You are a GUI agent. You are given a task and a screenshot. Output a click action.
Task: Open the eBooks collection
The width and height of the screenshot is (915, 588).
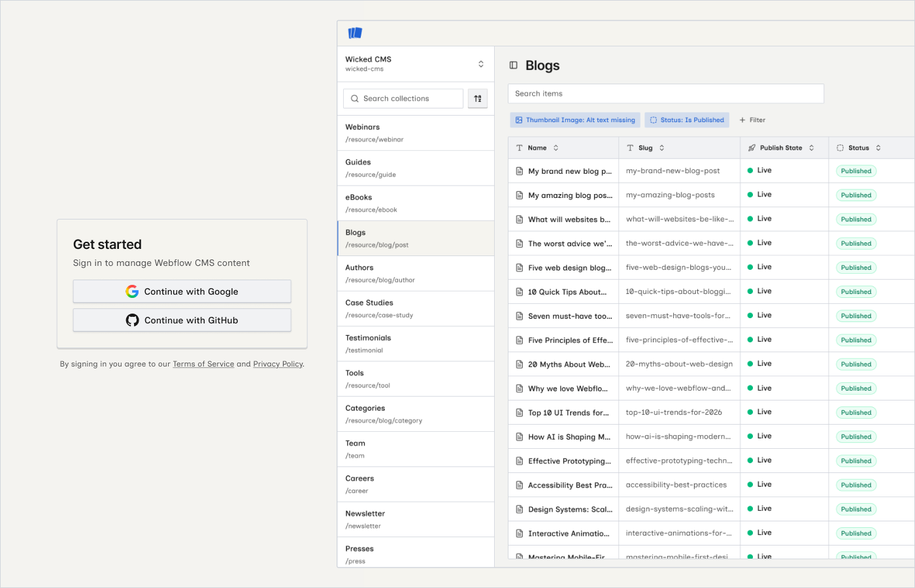pos(416,204)
